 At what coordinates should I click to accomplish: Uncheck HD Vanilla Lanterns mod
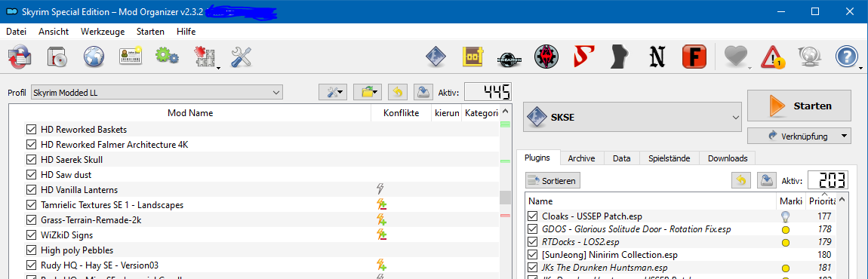click(31, 189)
